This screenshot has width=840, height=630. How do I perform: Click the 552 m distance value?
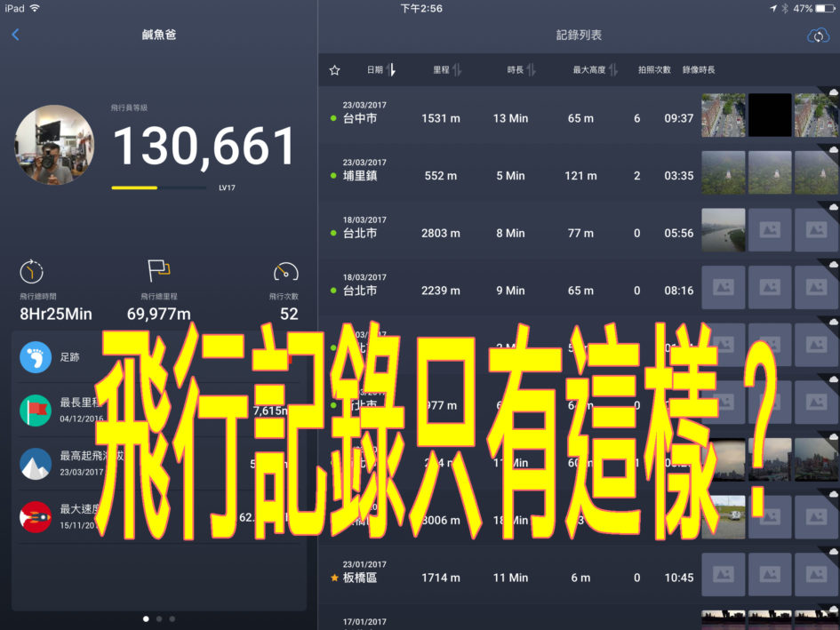pos(440,176)
